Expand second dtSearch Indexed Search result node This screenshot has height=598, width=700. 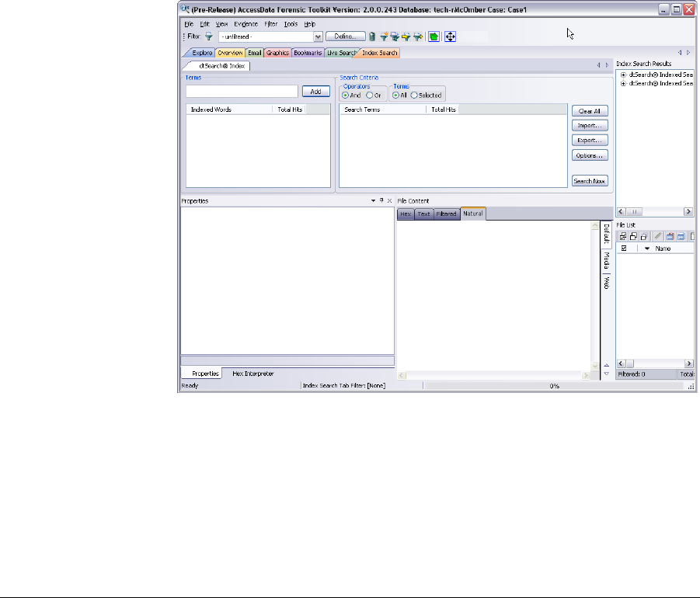[x=623, y=83]
